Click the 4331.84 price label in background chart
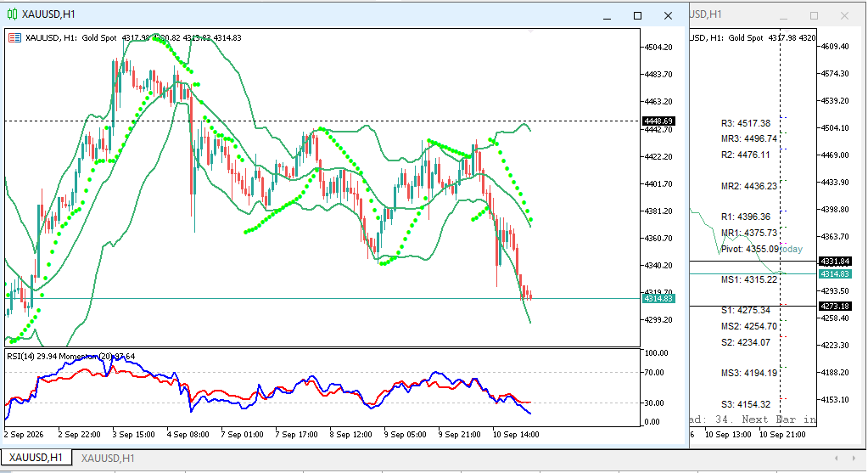868x473 pixels. [x=834, y=261]
